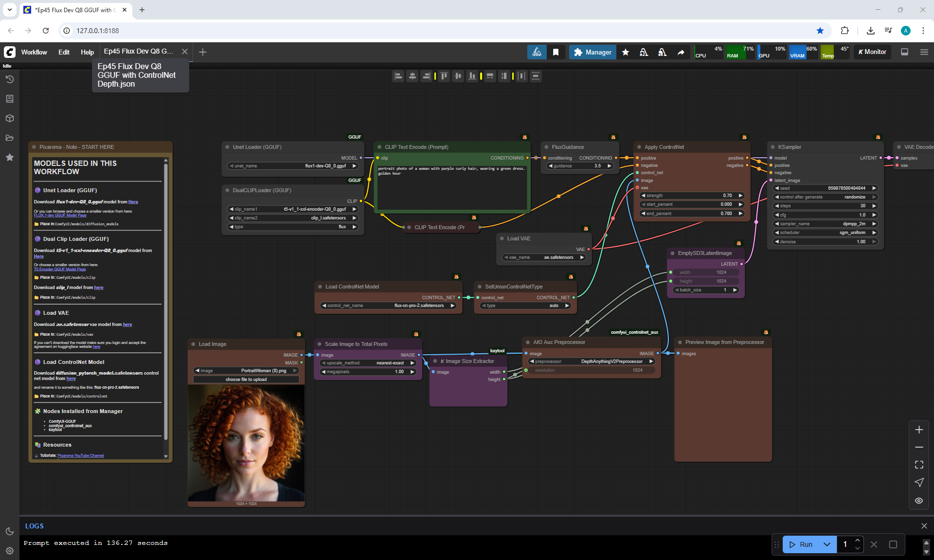
Task: Click the ControlNet strength 0.70 slider
Action: coord(691,196)
